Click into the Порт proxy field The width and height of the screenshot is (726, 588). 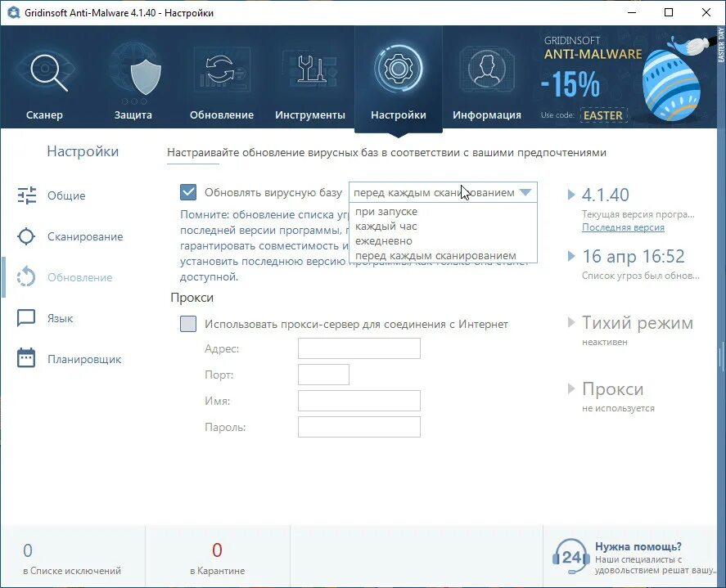click(x=323, y=375)
